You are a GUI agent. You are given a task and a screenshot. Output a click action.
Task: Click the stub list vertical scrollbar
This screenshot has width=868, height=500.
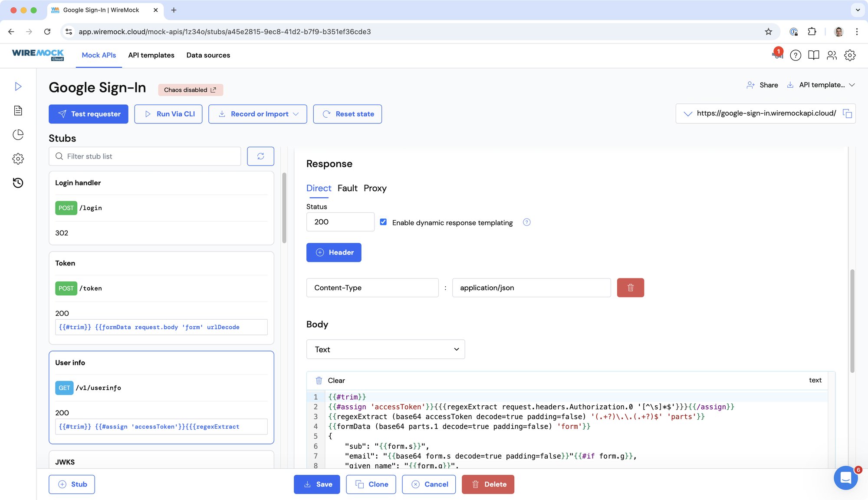(x=284, y=209)
